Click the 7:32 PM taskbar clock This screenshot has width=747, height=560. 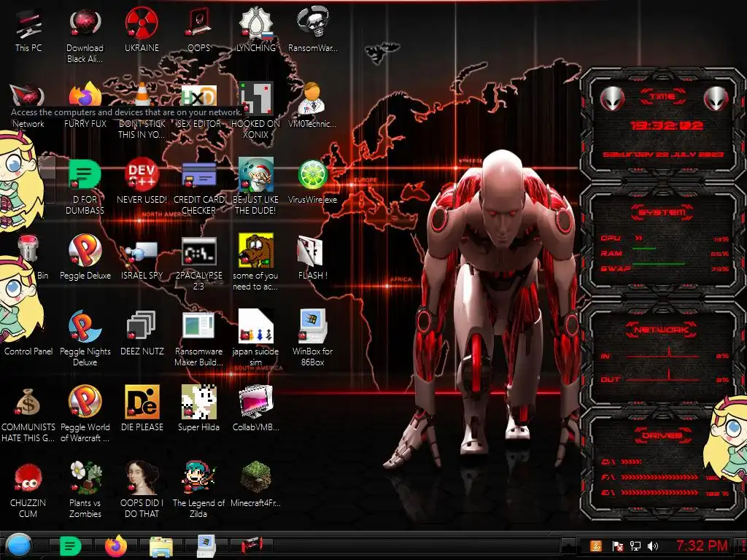click(702, 545)
